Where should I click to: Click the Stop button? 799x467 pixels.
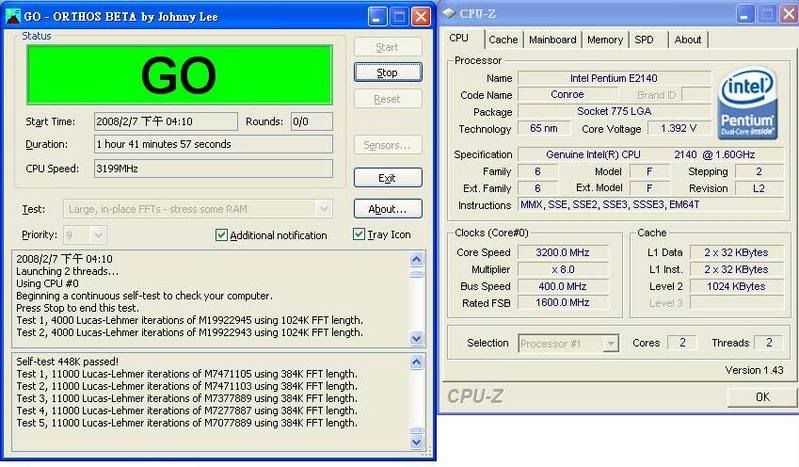coord(388,72)
